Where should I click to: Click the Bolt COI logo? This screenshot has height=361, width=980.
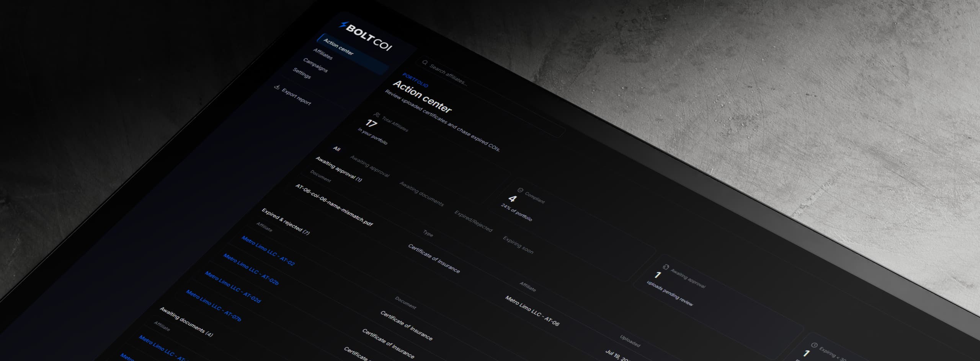366,37
